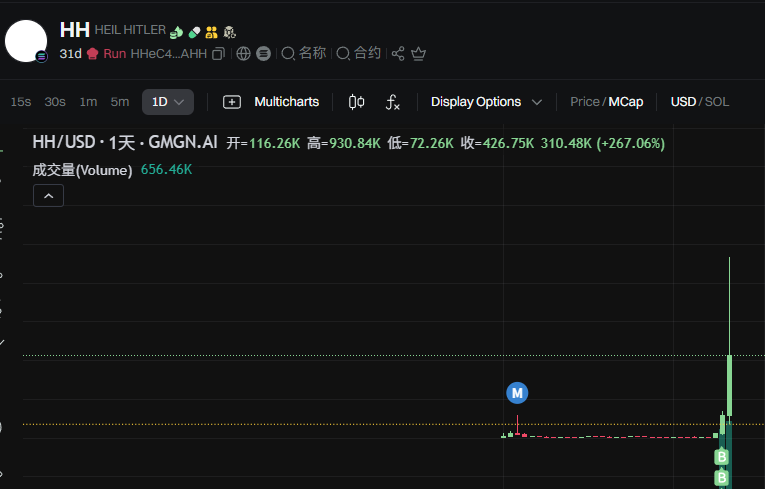Set currency to SOL
This screenshot has height=489, width=765.
click(x=717, y=102)
